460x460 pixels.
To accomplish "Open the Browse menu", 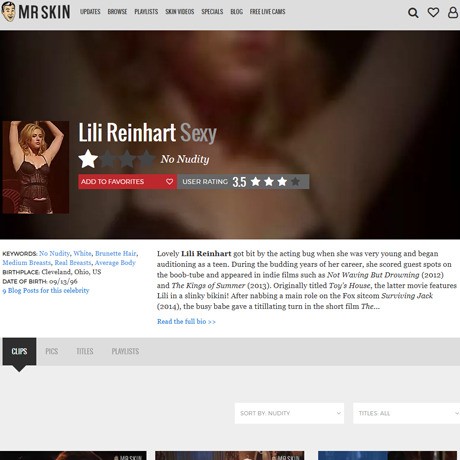I will [x=117, y=12].
